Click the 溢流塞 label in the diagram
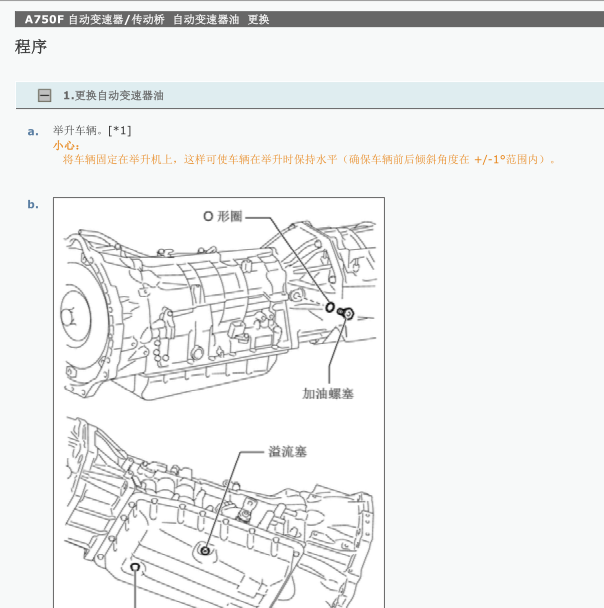This screenshot has height=608, width=604. tap(287, 452)
